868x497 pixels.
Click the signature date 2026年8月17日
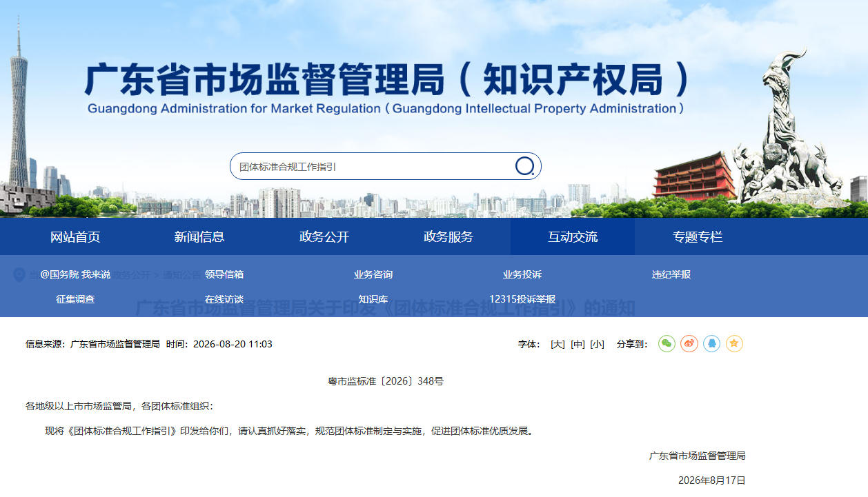(x=712, y=480)
